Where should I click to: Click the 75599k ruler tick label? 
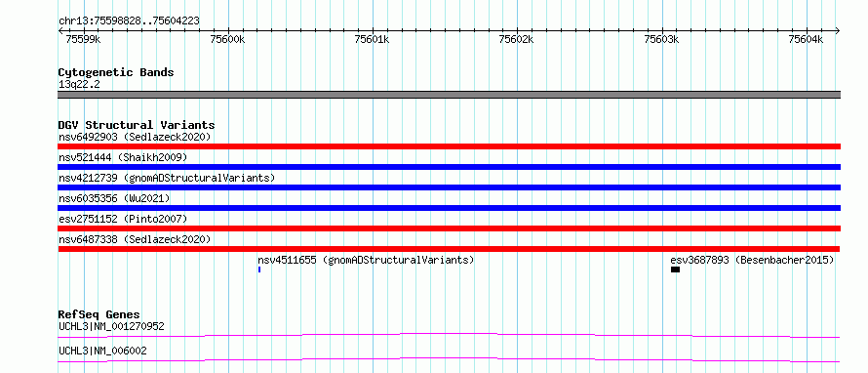tap(83, 39)
